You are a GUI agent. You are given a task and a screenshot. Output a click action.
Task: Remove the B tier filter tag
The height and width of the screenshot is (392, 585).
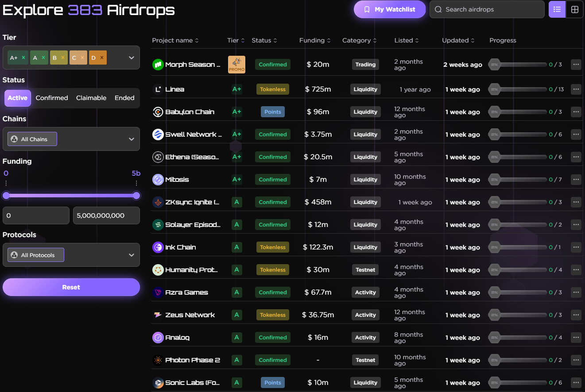click(x=63, y=58)
